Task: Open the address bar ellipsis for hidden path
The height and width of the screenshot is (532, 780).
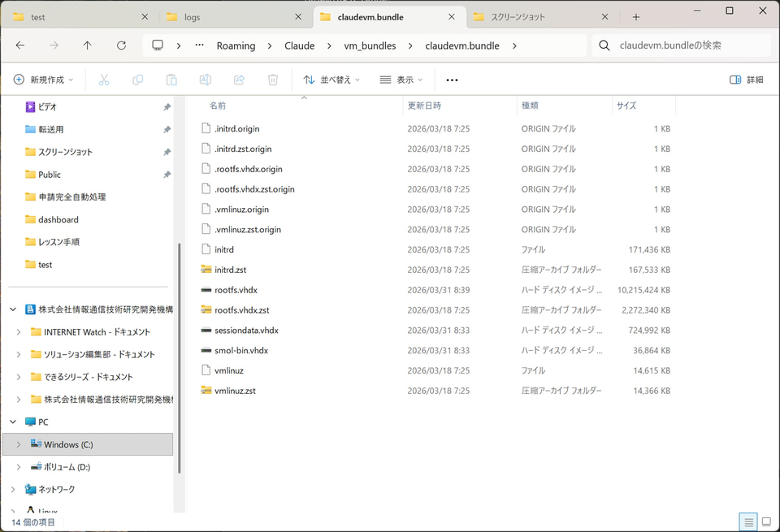Action: click(200, 45)
